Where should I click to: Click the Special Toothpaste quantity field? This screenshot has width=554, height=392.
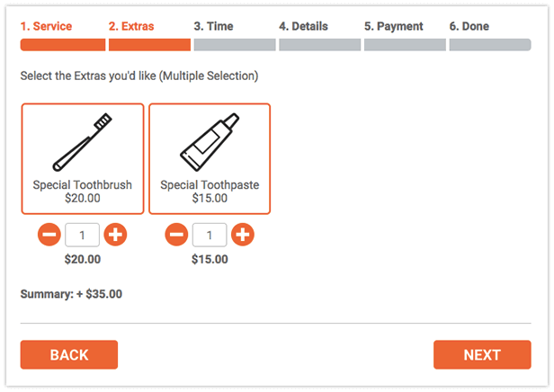click(x=210, y=236)
